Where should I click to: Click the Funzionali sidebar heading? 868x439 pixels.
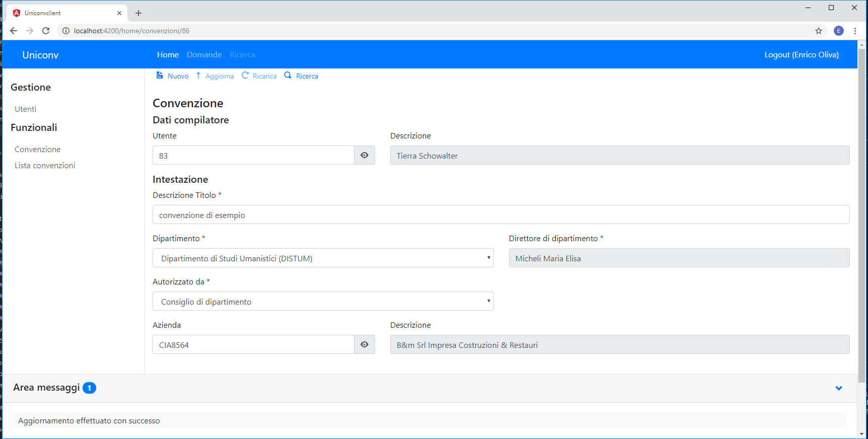(x=34, y=127)
